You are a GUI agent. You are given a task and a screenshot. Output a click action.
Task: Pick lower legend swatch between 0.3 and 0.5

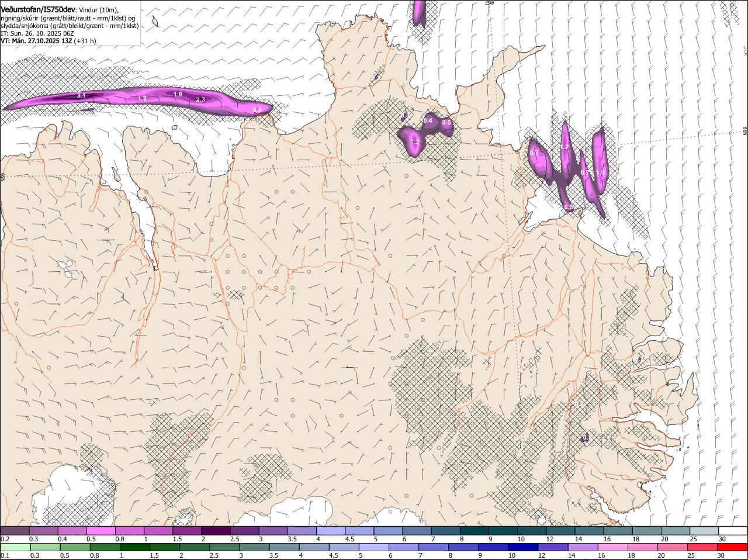point(46,548)
